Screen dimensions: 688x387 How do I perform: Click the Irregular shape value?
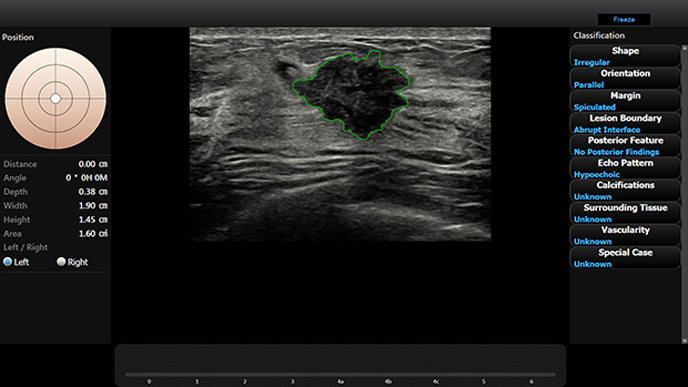(591, 62)
